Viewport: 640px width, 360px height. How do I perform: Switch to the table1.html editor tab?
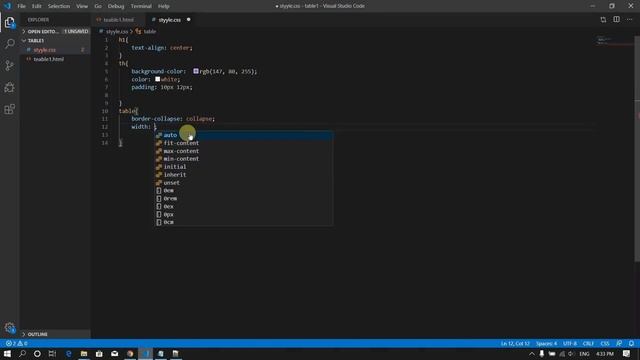point(118,20)
